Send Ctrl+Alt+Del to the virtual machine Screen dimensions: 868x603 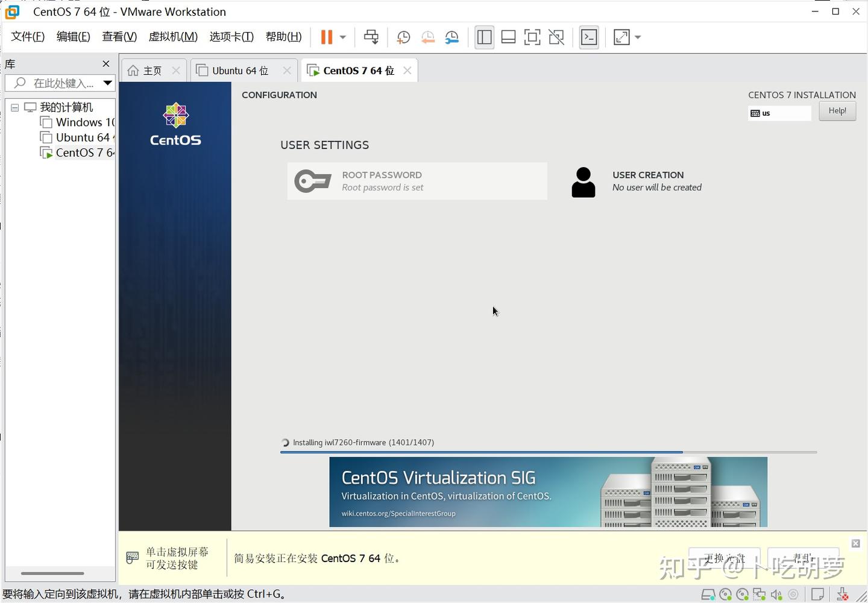coord(371,37)
